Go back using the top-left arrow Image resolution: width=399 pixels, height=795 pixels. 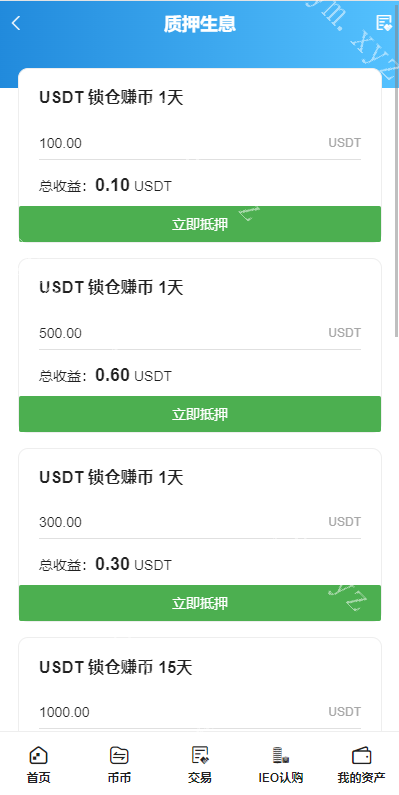point(16,23)
